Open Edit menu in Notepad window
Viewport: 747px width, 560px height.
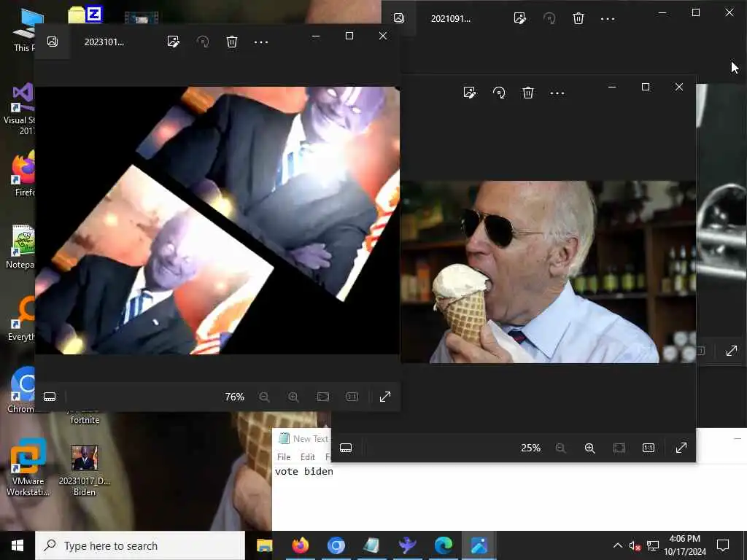(x=308, y=457)
